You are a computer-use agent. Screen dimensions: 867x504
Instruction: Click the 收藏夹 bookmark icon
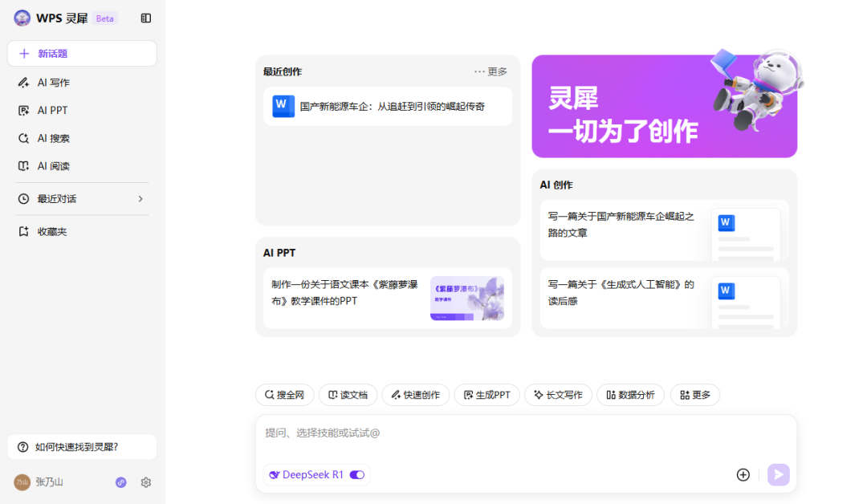23,232
